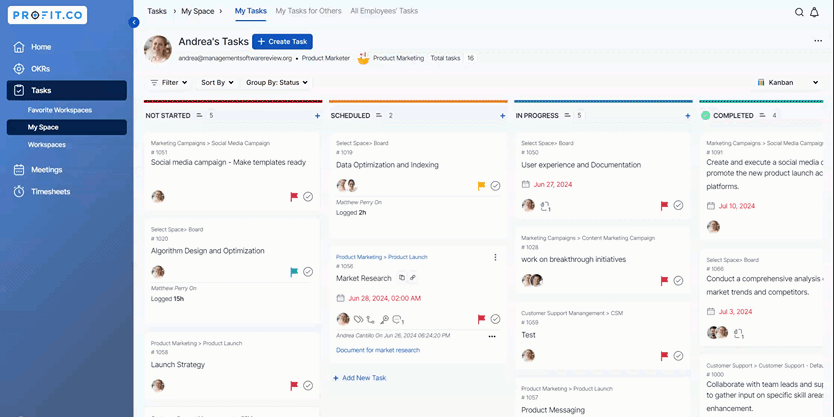Open vertical three-dot menu on Market Research card
The image size is (834, 417).
tap(495, 257)
